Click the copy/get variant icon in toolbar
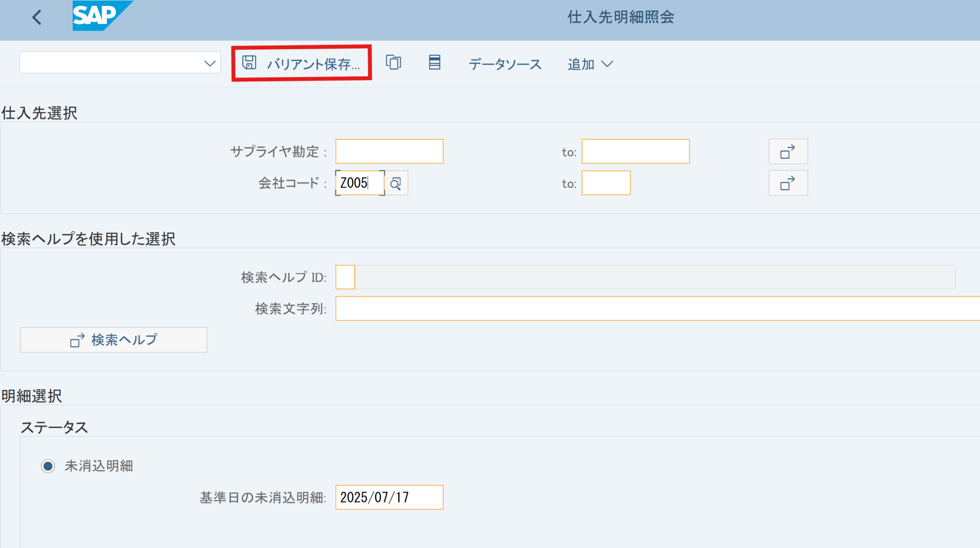 click(393, 63)
